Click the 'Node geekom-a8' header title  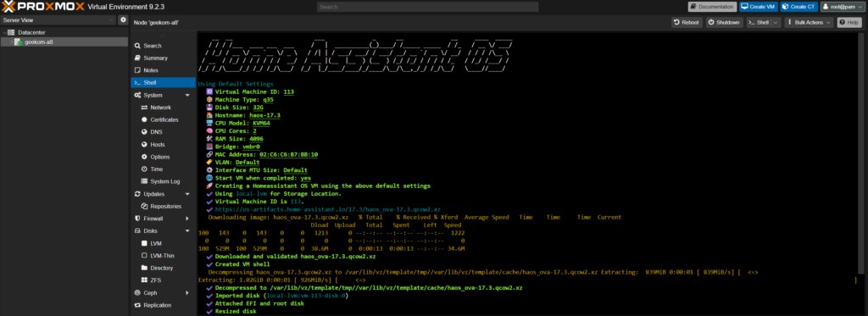pos(156,23)
